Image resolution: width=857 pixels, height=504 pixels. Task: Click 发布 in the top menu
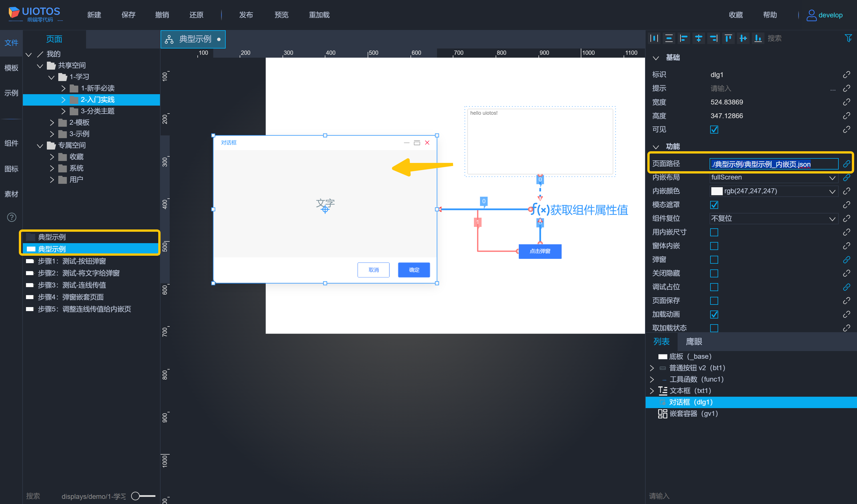pos(246,15)
